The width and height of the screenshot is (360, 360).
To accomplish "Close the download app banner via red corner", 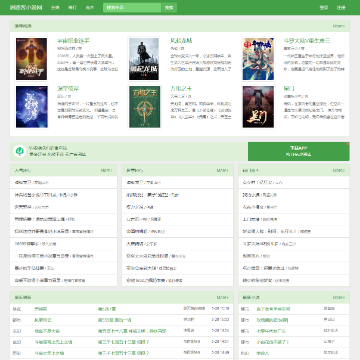I will point(347,144).
